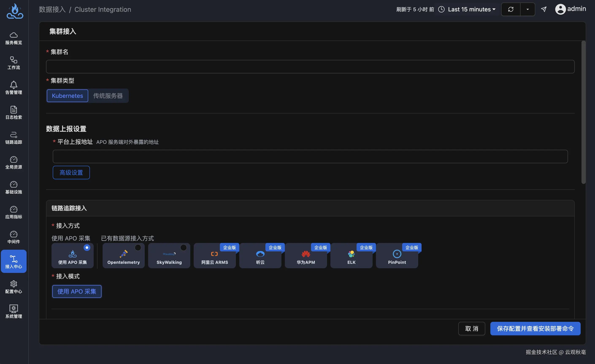
Task: Click the form's vertical scrollbar
Action: click(583, 112)
